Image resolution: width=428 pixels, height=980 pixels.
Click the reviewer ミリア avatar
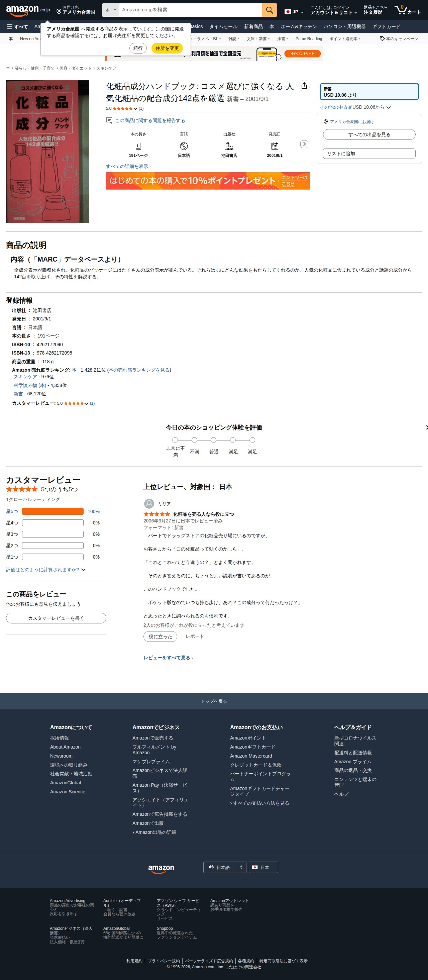[x=149, y=504]
